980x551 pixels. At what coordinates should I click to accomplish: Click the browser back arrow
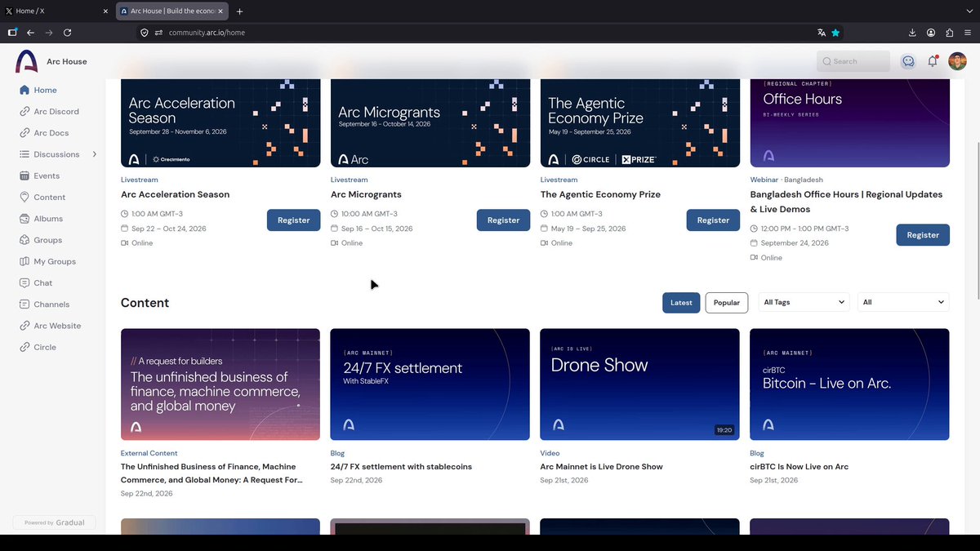[x=30, y=33]
